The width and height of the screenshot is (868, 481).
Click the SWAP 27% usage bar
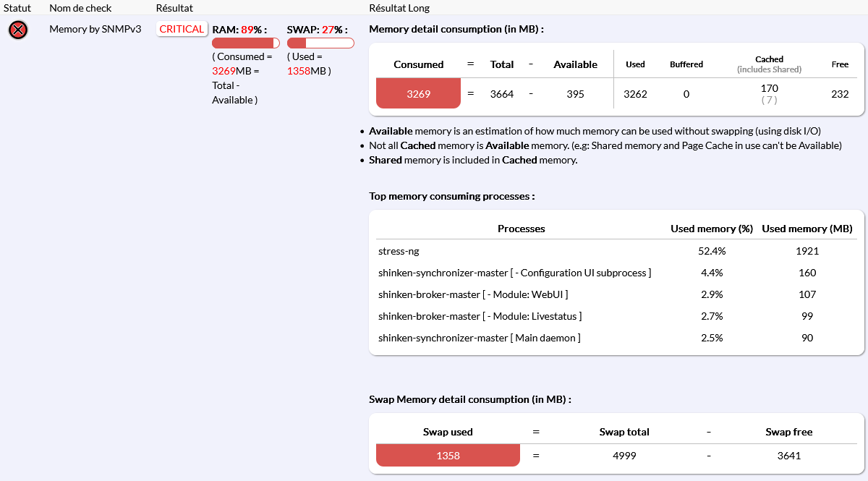coord(320,43)
